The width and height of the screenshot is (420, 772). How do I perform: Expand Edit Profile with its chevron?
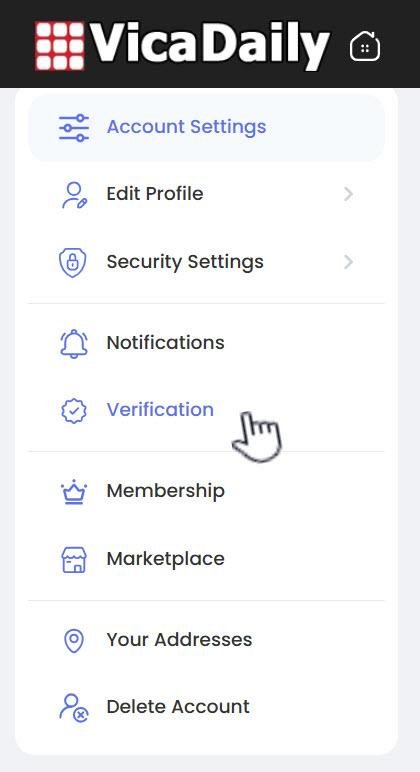pos(348,194)
